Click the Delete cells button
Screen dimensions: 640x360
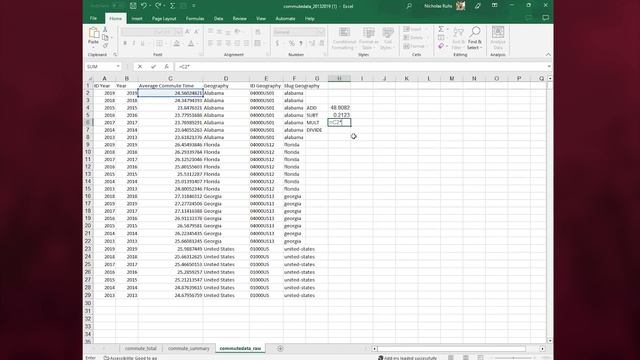click(413, 38)
